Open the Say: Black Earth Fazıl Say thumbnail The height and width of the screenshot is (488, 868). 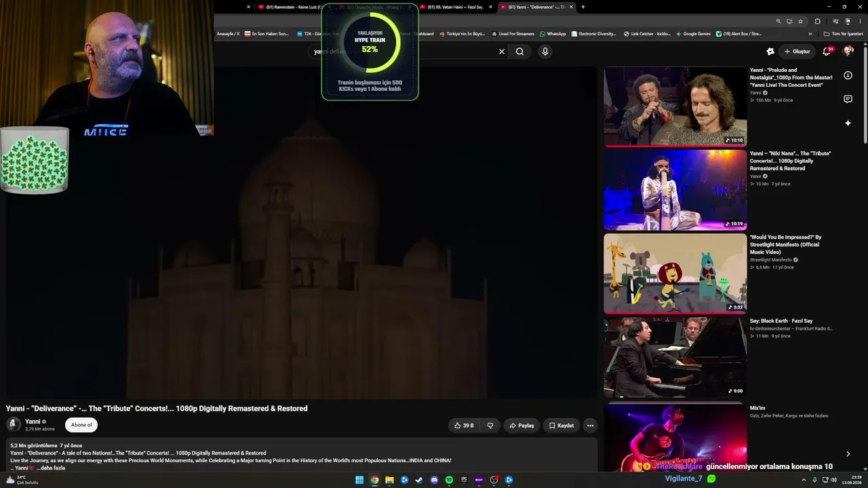click(675, 357)
